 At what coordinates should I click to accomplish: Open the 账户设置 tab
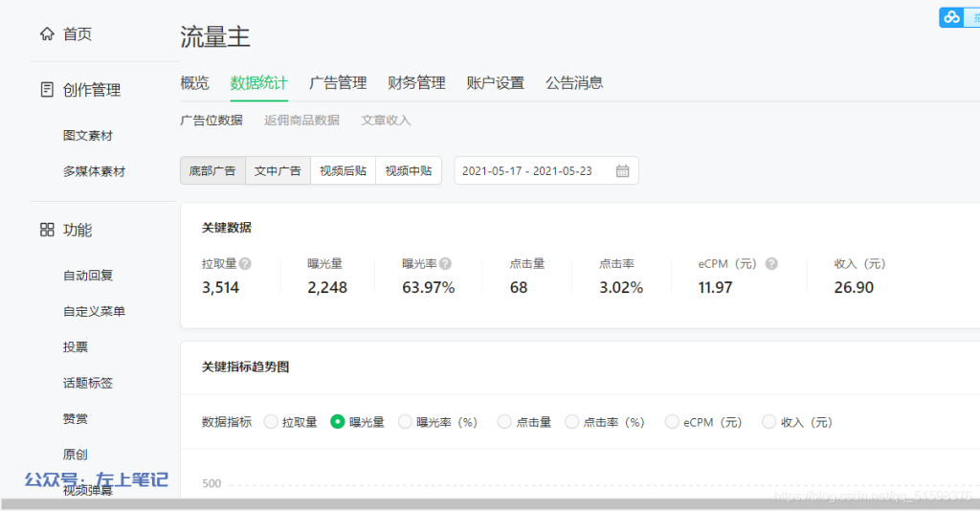click(495, 82)
